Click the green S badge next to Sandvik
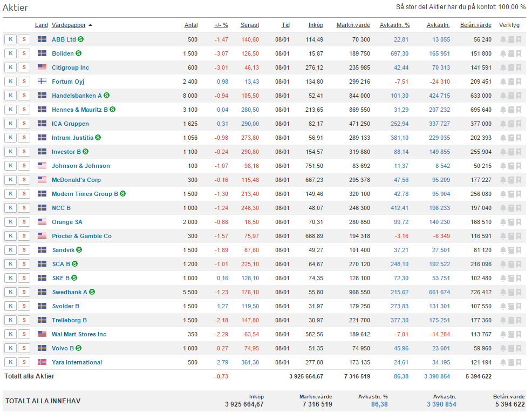The height and width of the screenshot is (413, 532). click(79, 250)
